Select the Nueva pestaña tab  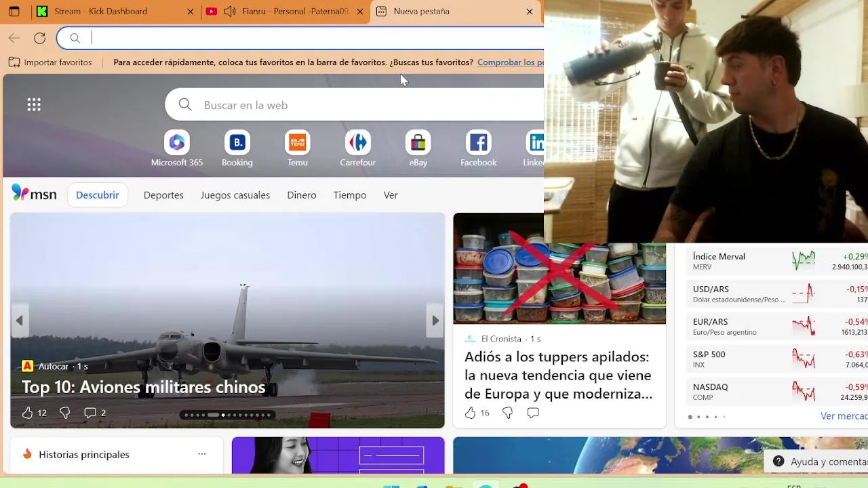coord(456,12)
